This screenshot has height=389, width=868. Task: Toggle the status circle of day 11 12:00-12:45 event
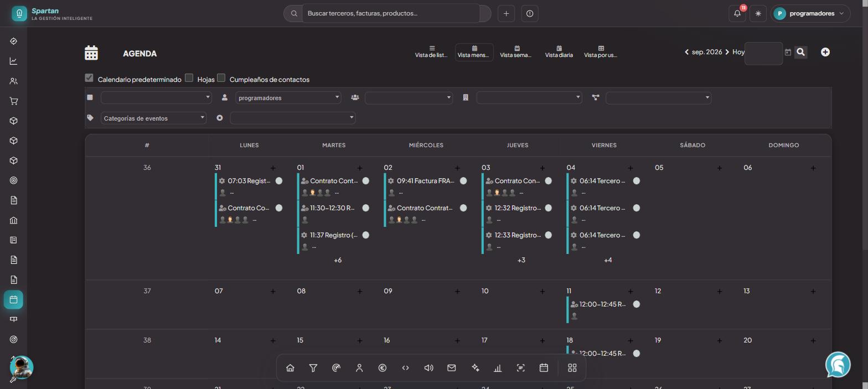(637, 304)
